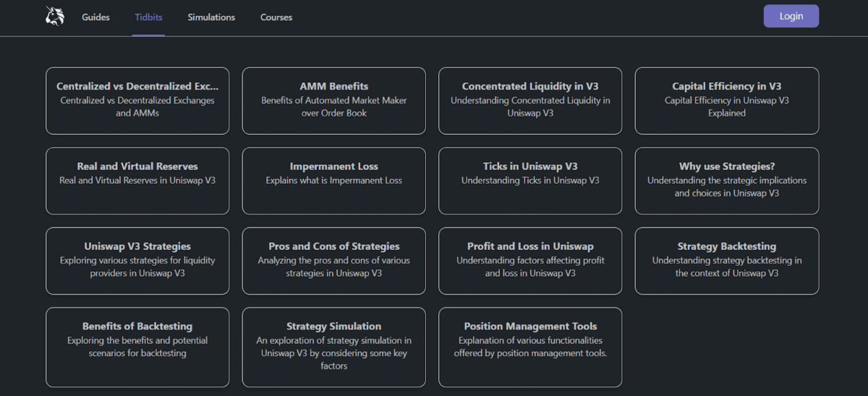Open the Simulations tab
The width and height of the screenshot is (868, 396).
211,17
